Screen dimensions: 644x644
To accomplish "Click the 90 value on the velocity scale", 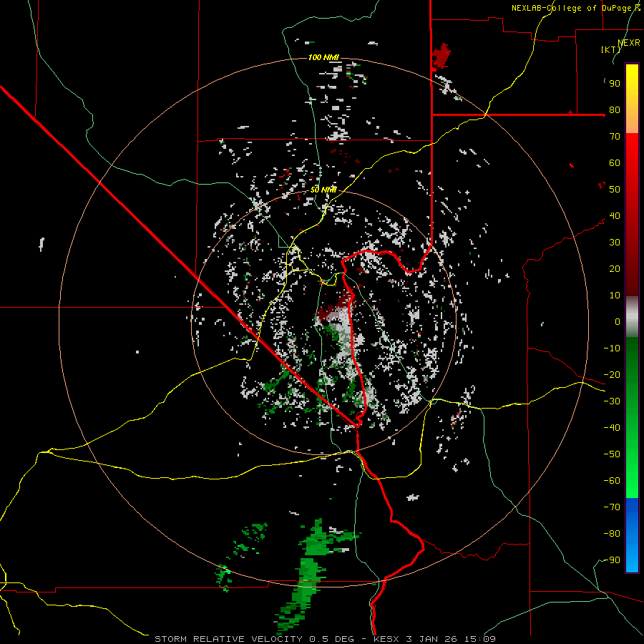I will [615, 84].
